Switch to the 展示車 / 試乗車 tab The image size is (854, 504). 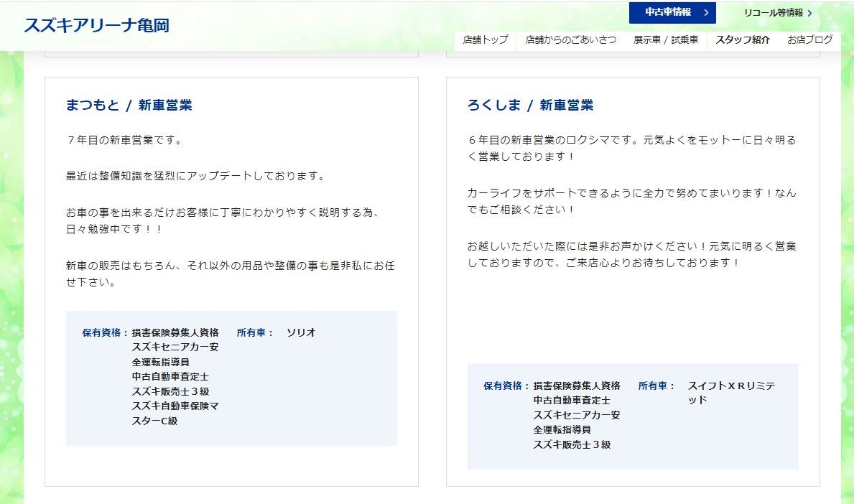click(x=666, y=39)
